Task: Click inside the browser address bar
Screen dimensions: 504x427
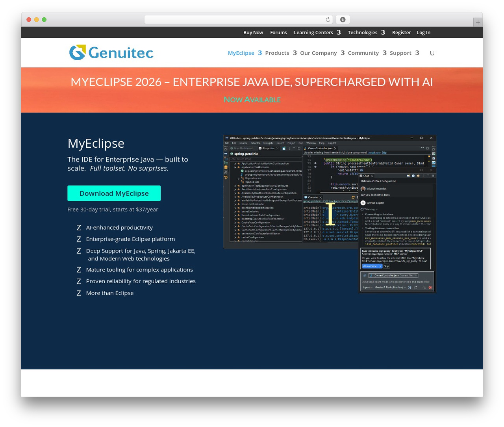Action: click(x=239, y=20)
